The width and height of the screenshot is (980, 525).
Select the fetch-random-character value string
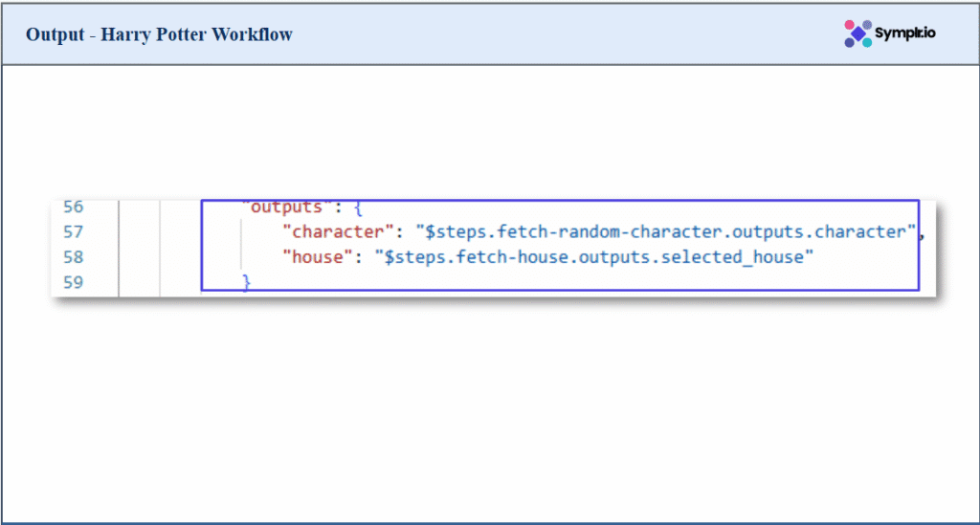coord(664,232)
